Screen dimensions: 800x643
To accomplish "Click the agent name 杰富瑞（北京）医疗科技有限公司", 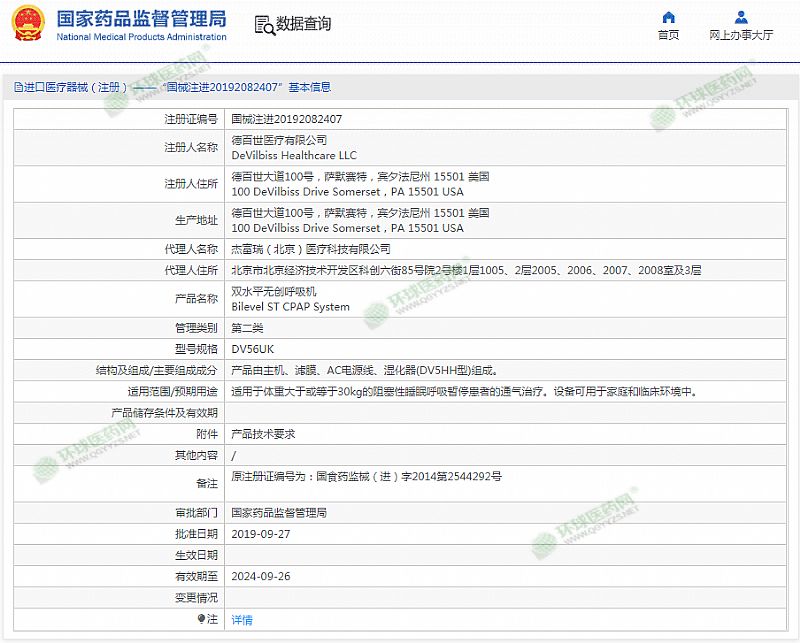I will coord(311,249).
